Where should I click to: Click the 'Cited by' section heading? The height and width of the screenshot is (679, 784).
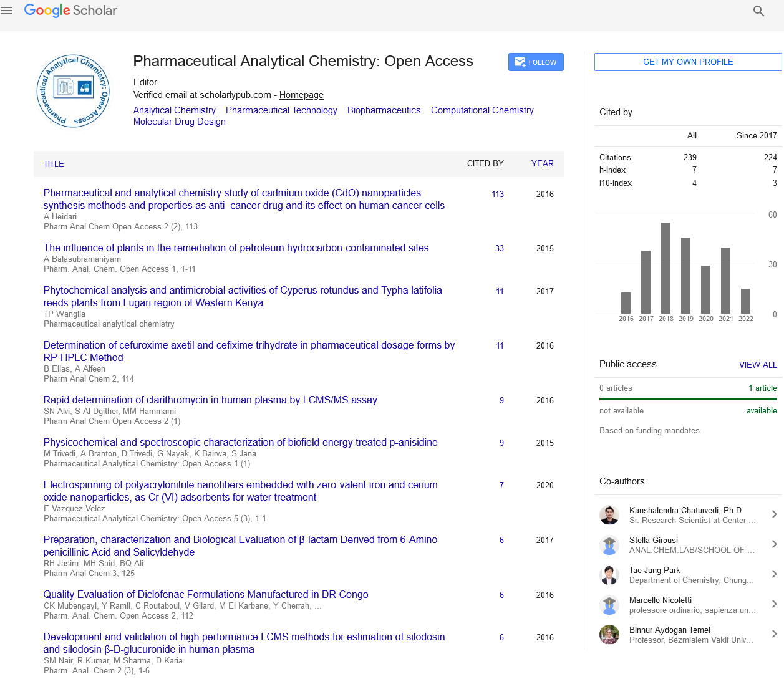616,112
